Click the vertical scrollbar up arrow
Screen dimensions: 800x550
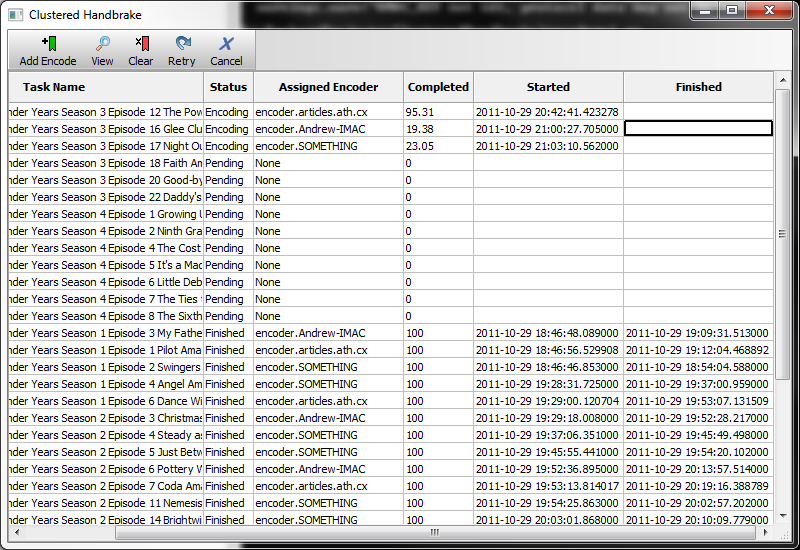pos(783,80)
